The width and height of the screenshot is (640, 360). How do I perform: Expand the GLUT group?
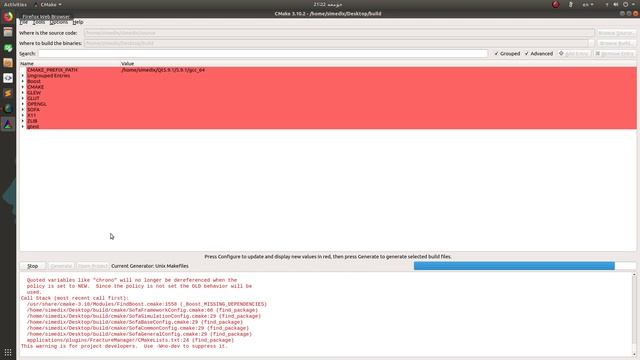point(23,98)
